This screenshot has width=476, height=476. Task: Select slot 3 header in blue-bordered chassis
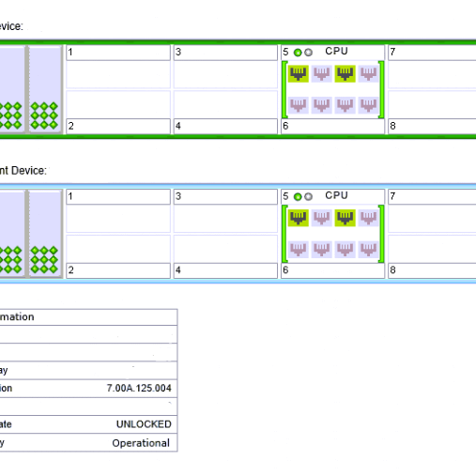tap(225, 197)
